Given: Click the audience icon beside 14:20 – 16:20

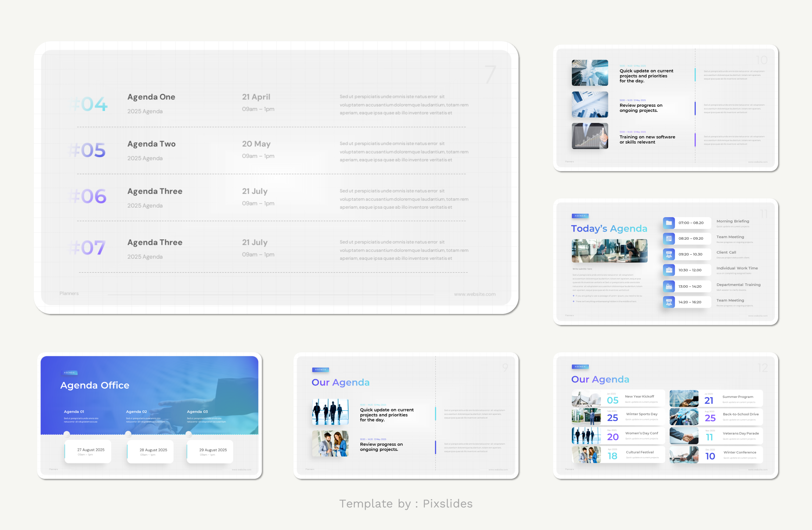Looking at the screenshot, I should tap(669, 302).
